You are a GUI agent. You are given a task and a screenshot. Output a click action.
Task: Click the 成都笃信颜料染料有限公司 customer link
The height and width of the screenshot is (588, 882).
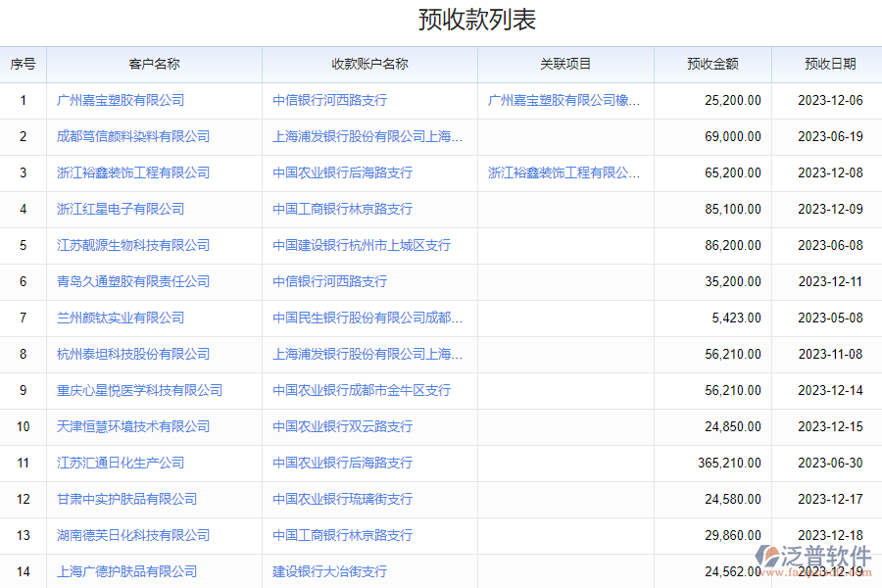(x=133, y=136)
